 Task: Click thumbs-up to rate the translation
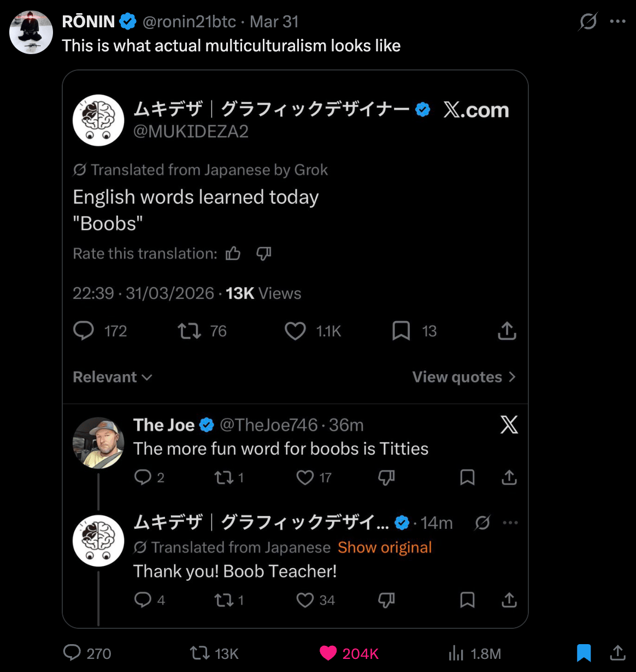pos(233,254)
